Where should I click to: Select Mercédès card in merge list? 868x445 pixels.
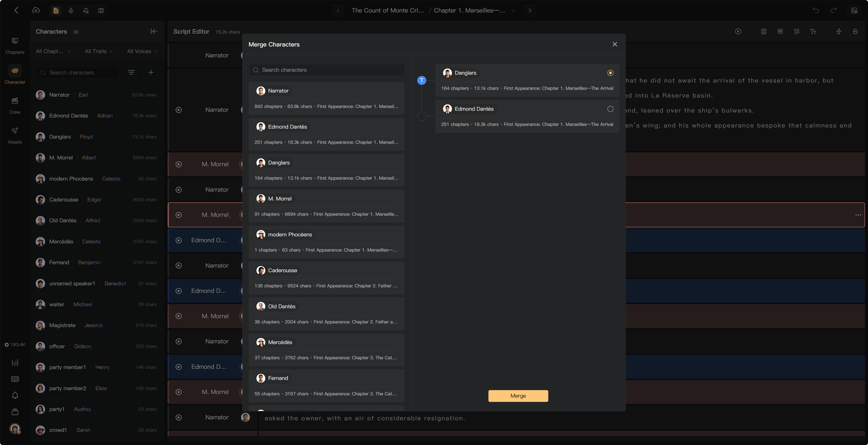click(327, 350)
